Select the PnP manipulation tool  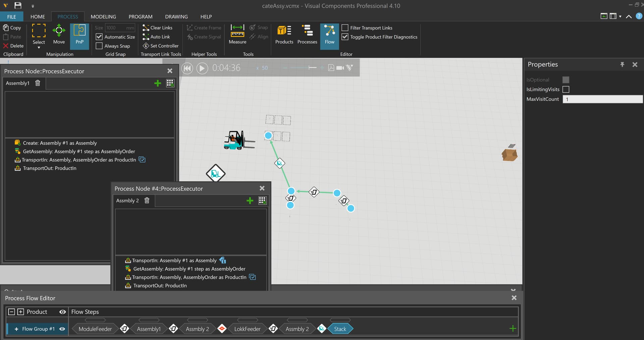click(79, 35)
